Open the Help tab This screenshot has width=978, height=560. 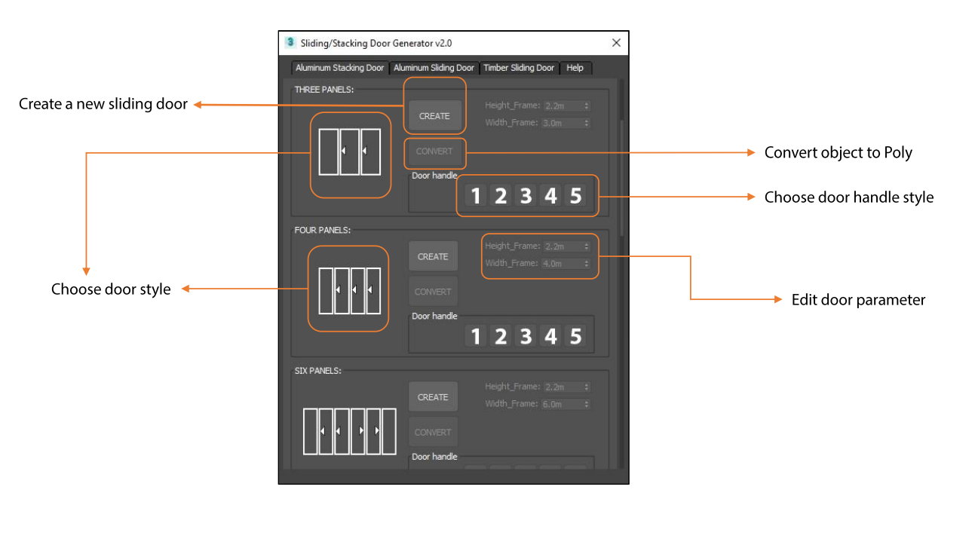(575, 68)
